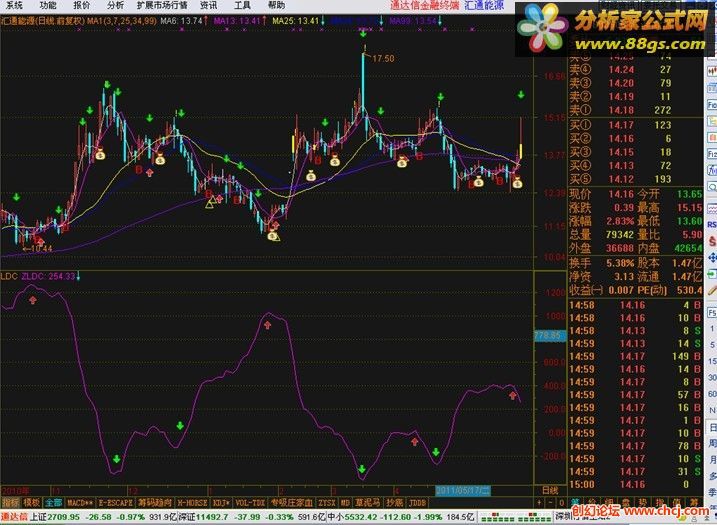
Task: Click the 总量 79342 value
Action: [x=620, y=235]
